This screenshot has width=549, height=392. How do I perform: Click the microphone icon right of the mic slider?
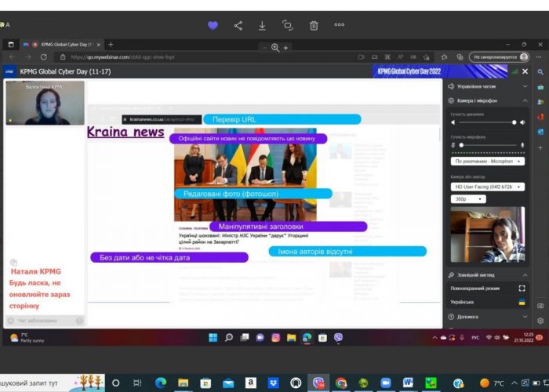click(522, 145)
